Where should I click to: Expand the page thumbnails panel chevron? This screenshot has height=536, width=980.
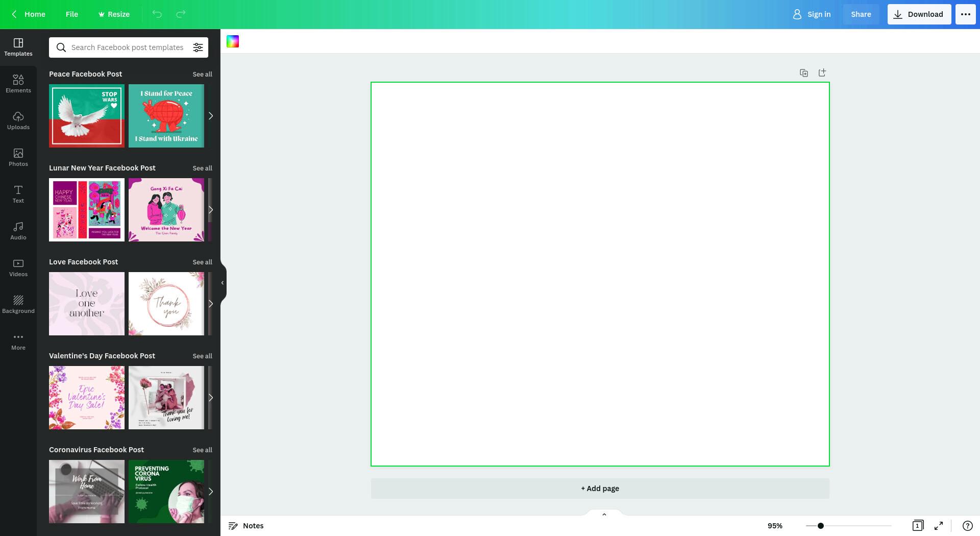604,514
